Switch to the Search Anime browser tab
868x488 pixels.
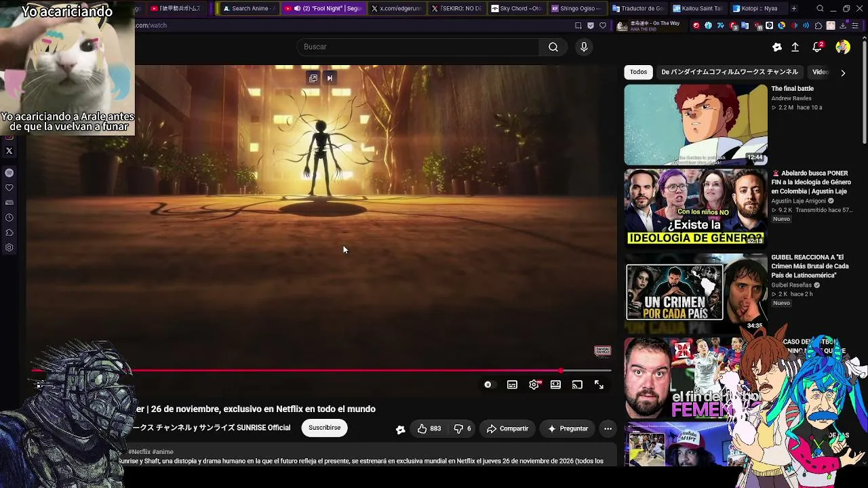click(248, 8)
